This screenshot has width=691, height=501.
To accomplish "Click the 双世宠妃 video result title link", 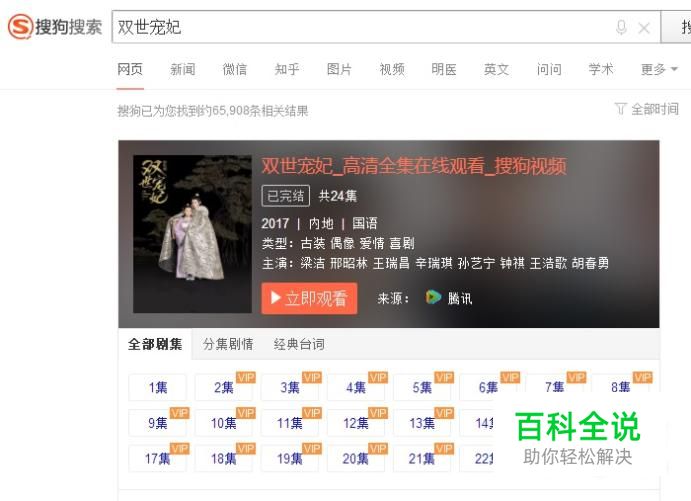I will coord(414,166).
